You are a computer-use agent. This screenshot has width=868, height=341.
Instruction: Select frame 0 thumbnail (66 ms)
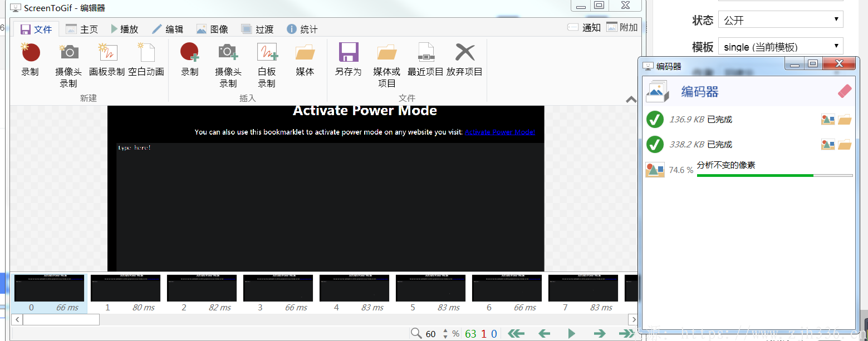[49, 293]
